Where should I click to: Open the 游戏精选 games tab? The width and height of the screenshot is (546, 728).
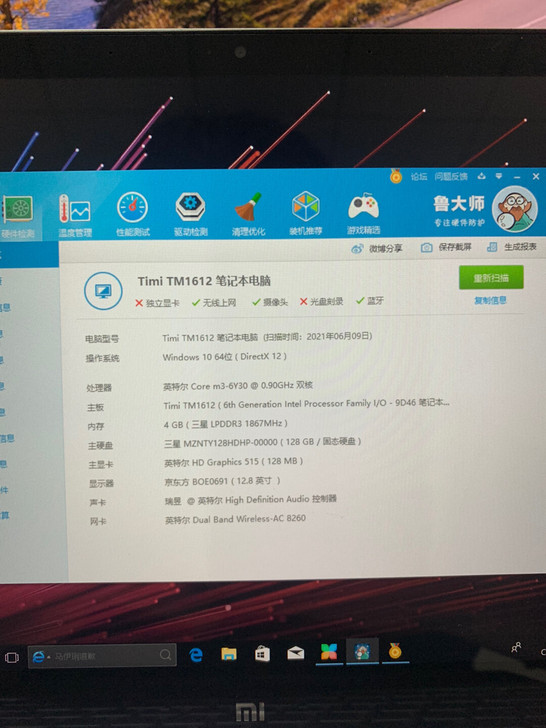click(364, 214)
